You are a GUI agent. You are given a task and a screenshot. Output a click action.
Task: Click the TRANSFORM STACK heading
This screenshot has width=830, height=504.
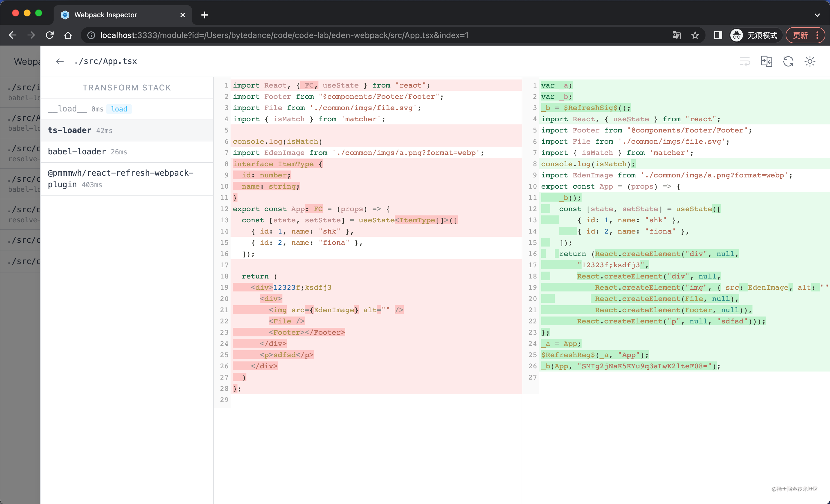[x=127, y=88]
